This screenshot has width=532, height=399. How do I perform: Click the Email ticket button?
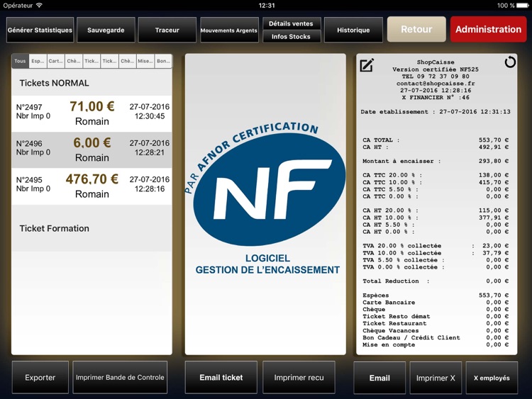(221, 377)
